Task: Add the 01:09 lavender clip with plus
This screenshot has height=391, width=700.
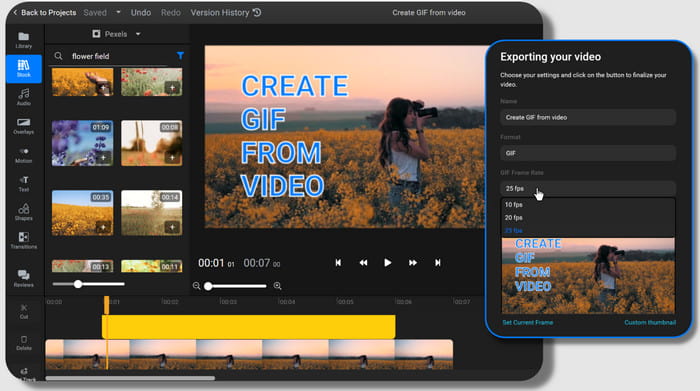Action: (x=103, y=157)
